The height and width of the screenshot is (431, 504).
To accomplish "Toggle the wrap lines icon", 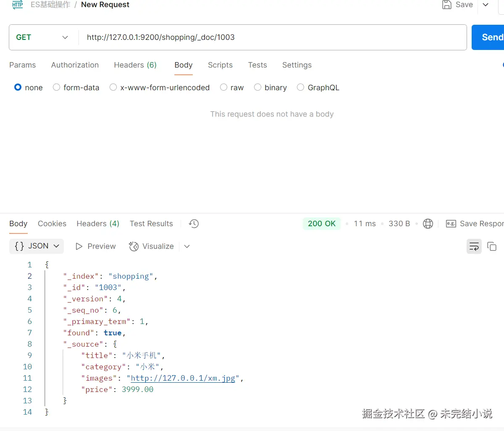I will (x=474, y=246).
